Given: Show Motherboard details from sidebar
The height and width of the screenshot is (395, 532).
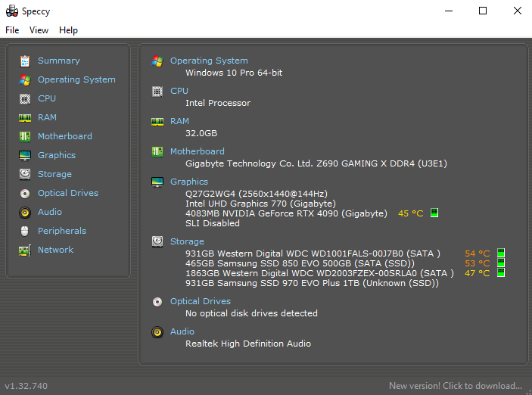Looking at the screenshot, I should (x=65, y=136).
